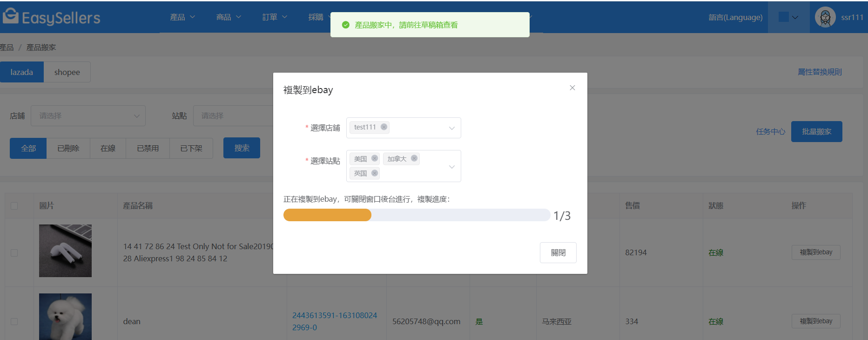Open the 產品 menu in the navbar
Screen dimensions: 868x340
pyautogui.click(x=182, y=17)
